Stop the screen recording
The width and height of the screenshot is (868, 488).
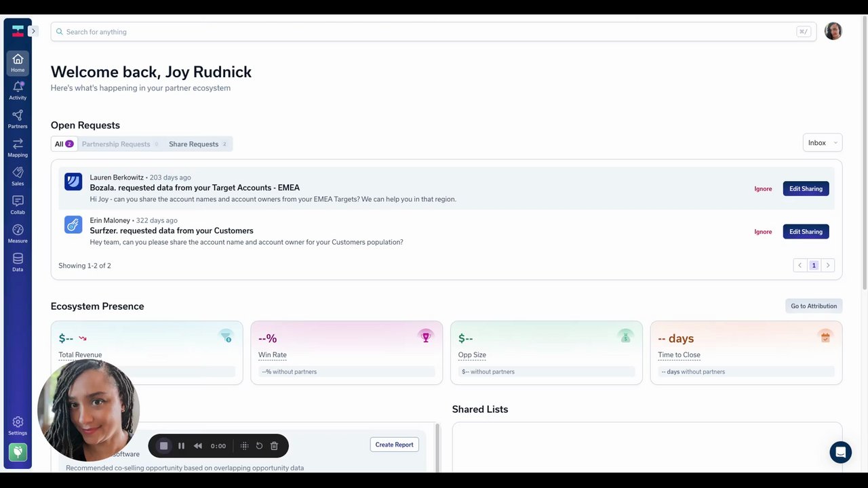tap(163, 446)
